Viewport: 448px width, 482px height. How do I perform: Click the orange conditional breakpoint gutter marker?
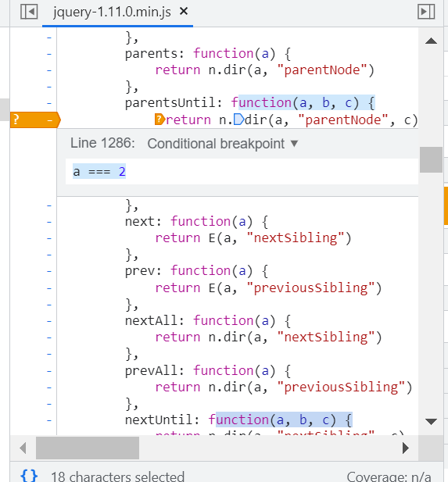[x=35, y=120]
